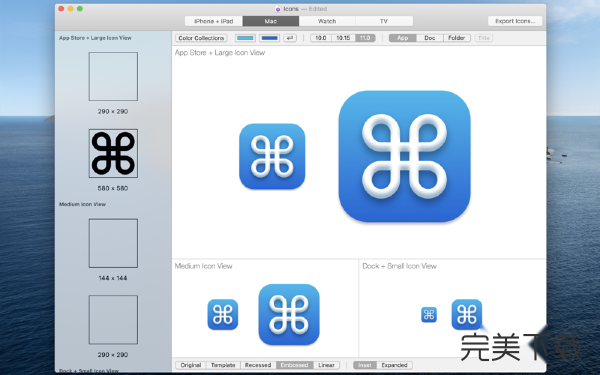This screenshot has height=375, width=600.
Task: Select the Original effect style
Action: [191, 365]
